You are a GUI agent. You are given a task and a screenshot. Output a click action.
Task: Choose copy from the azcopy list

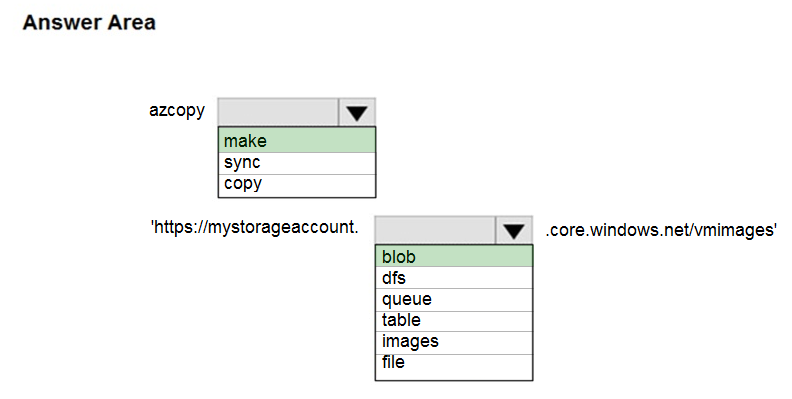pos(297,185)
